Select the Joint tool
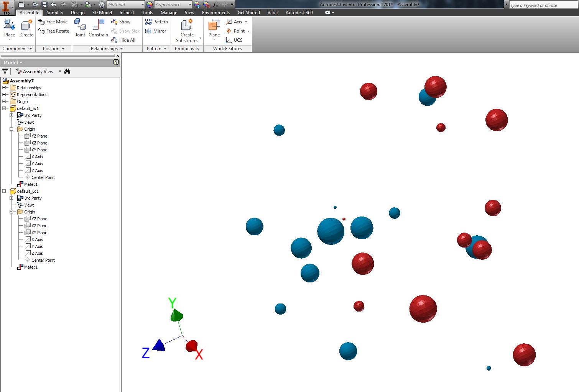Image resolution: width=579 pixels, height=392 pixels. click(x=80, y=28)
